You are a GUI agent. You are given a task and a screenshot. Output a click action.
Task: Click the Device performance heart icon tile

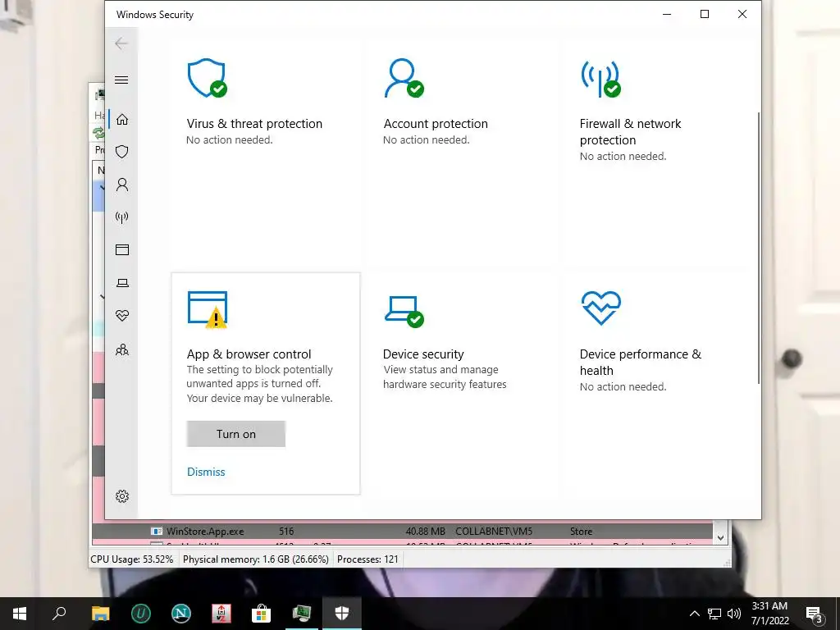[601, 308]
